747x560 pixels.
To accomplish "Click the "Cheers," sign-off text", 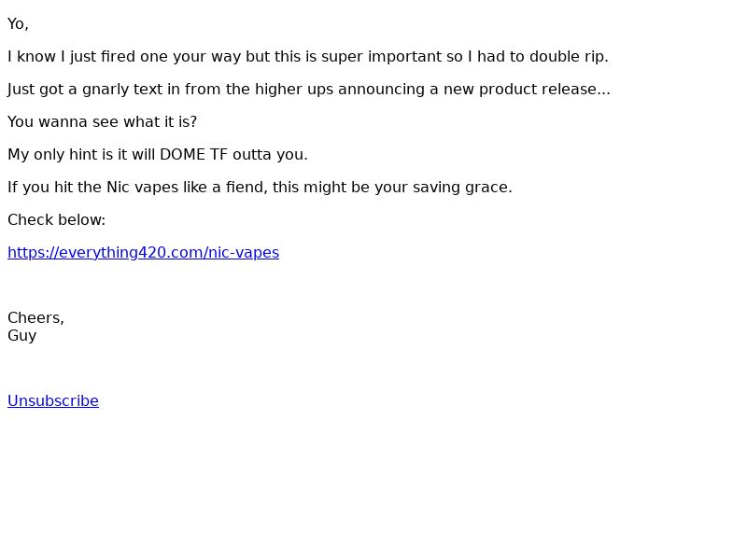I will (x=35, y=318).
